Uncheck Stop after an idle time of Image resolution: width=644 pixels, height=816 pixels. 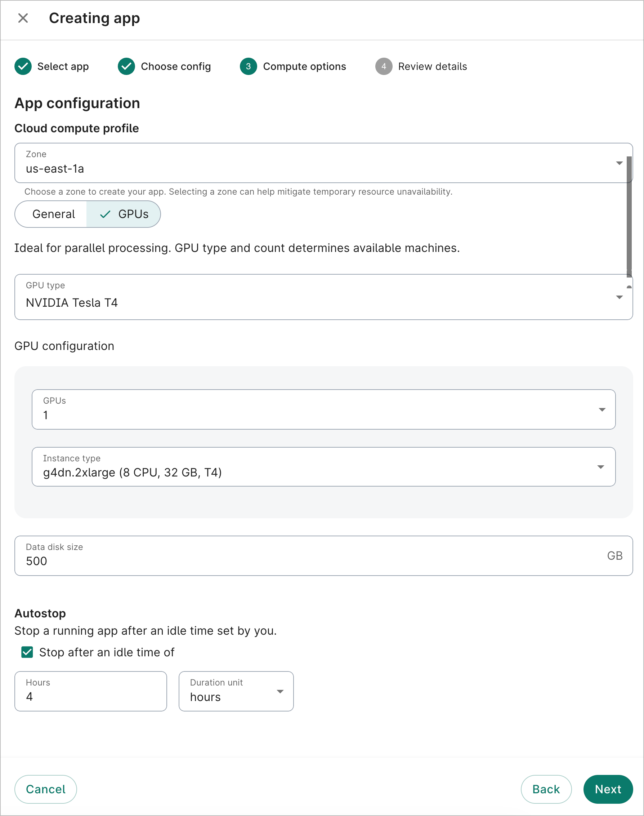click(x=27, y=652)
